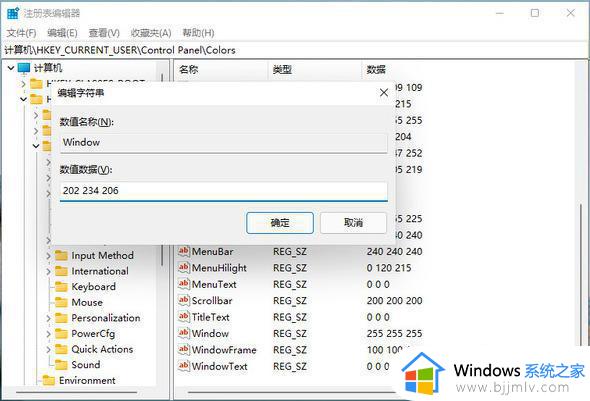The image size is (590, 401).
Task: Click the MenuBar value name
Action: (213, 252)
